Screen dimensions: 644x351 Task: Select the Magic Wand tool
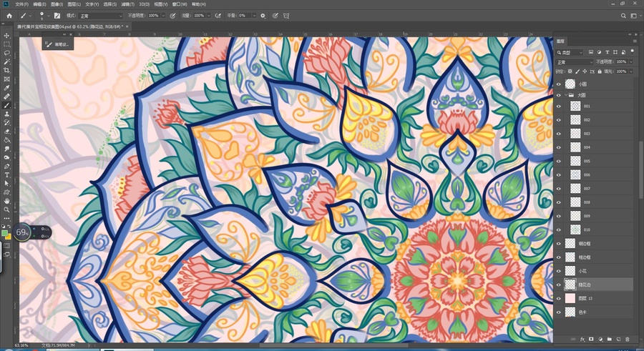click(6, 61)
